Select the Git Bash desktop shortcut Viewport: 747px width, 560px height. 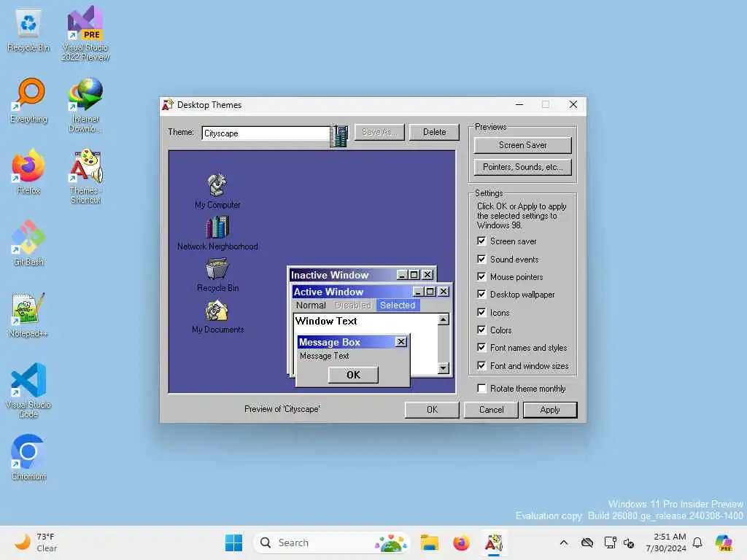(x=28, y=244)
